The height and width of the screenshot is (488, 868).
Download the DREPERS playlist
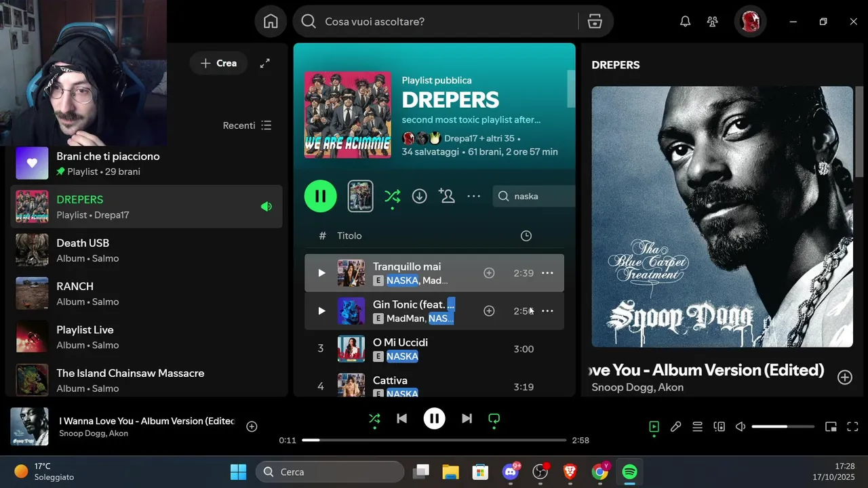pyautogui.click(x=420, y=196)
